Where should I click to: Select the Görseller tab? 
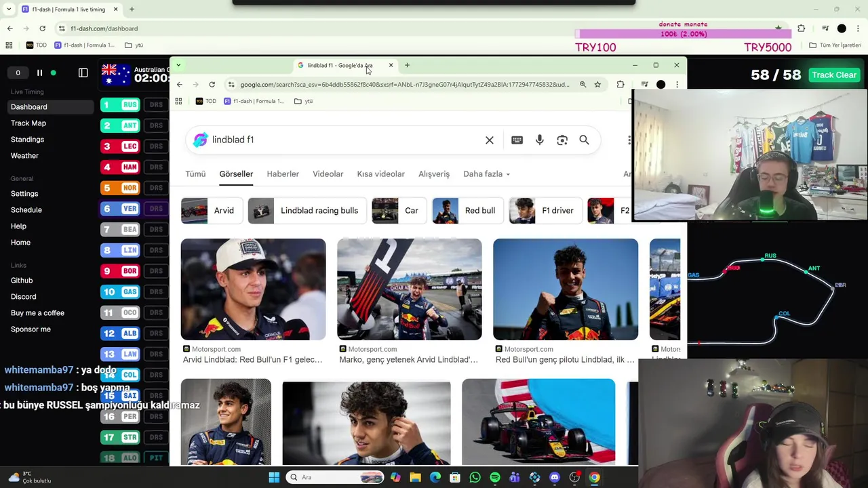point(236,174)
